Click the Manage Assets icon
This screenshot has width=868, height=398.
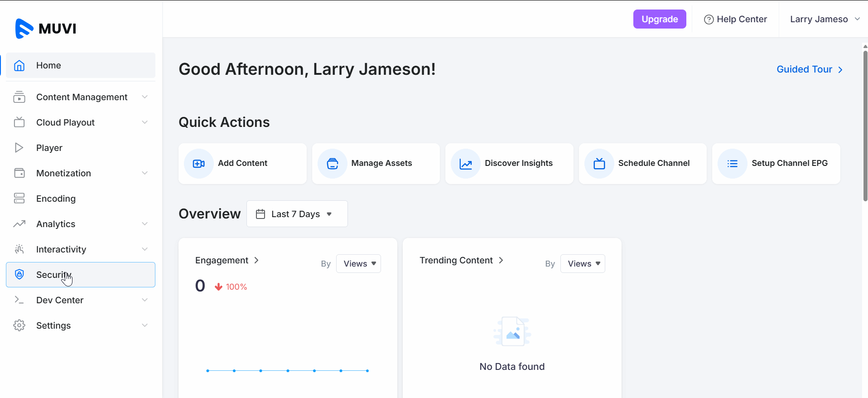tap(332, 164)
